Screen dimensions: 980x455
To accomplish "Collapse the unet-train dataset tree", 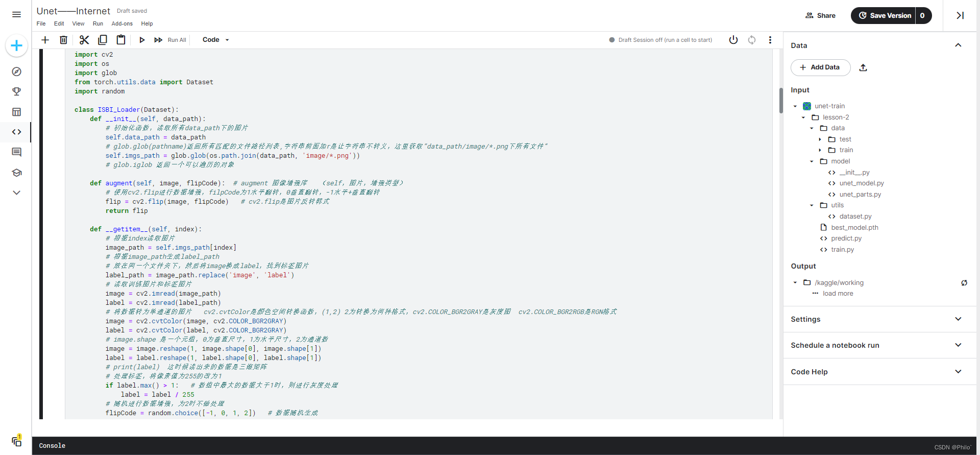I will point(795,106).
